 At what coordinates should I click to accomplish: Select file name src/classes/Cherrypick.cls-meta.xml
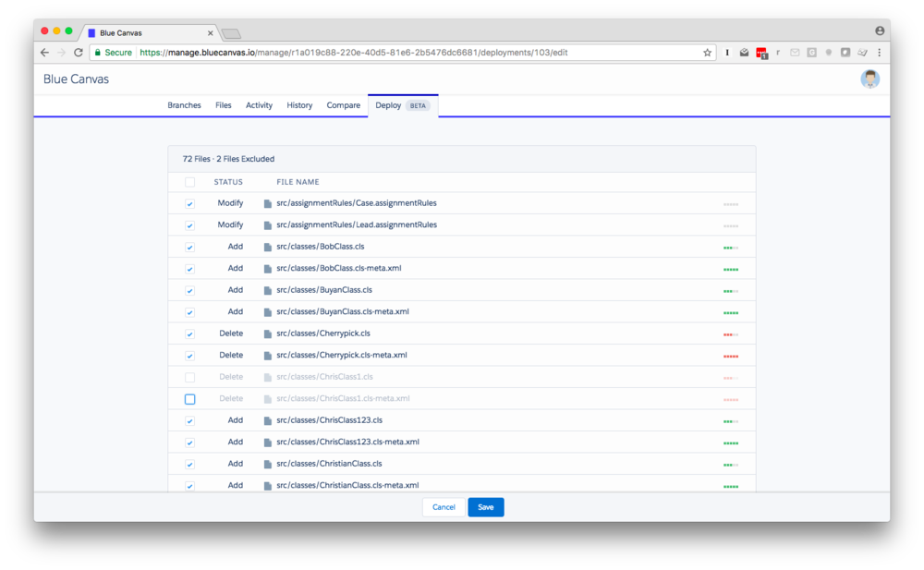coord(342,356)
